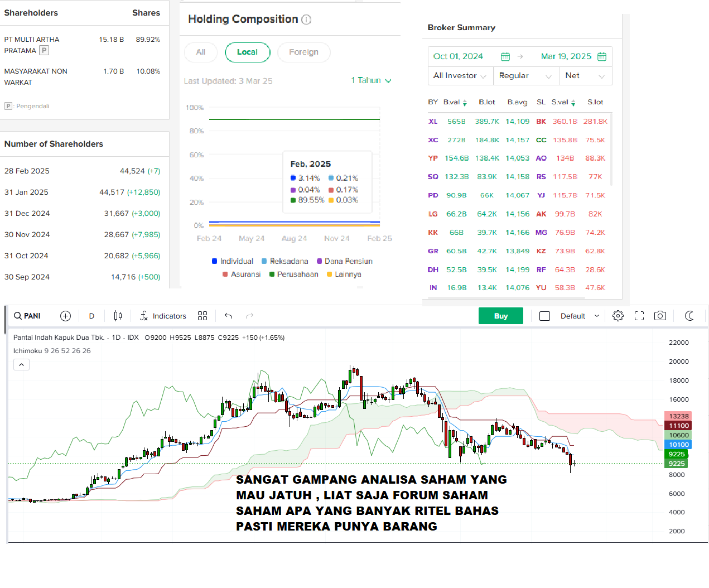Sort brokers by B.val column
The height and width of the screenshot is (588, 709).
tap(454, 102)
